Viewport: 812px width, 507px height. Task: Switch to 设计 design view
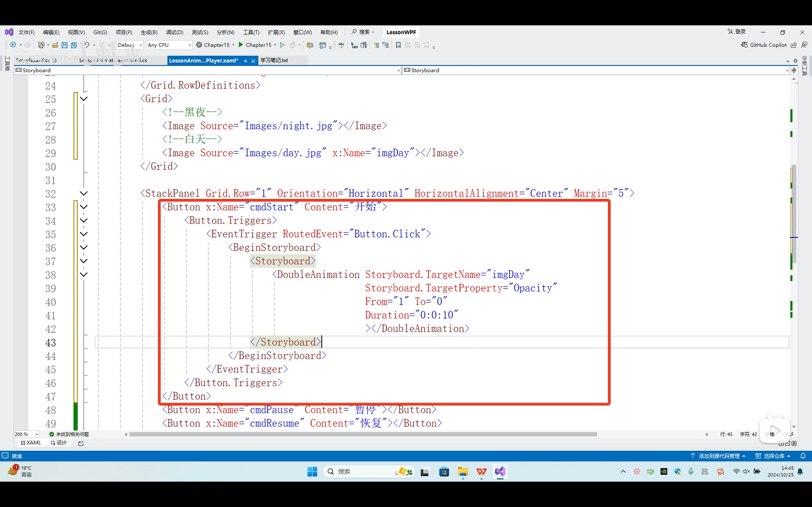click(x=59, y=442)
